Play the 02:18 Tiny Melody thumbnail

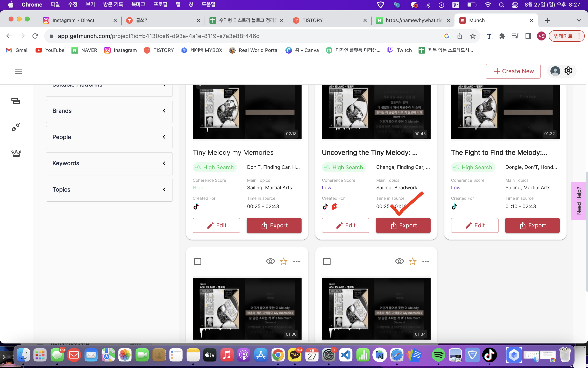[247, 112]
